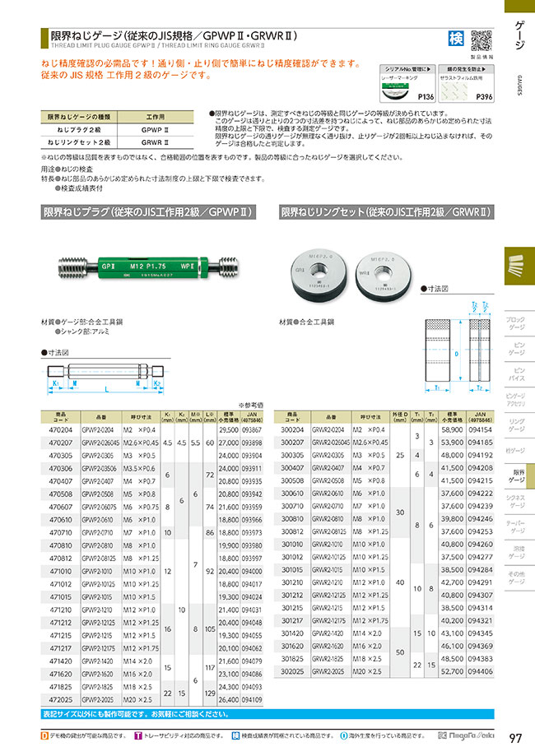The image size is (535, 756).
Task: Open the ブロックゲージ side tab
Action: pos(514,322)
